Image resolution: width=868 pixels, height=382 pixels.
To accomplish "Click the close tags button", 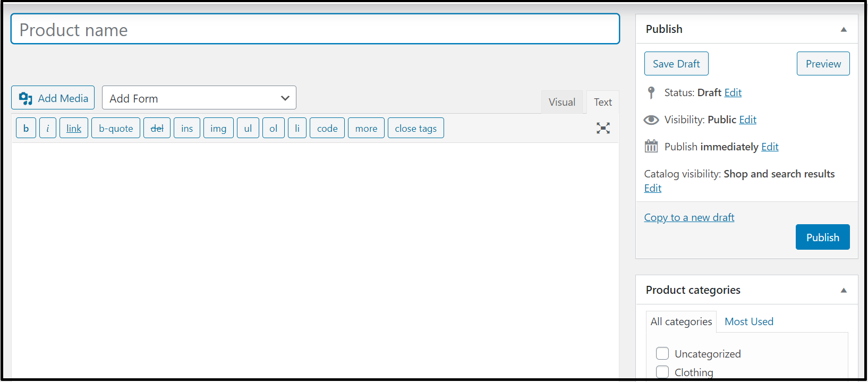I will pos(416,128).
